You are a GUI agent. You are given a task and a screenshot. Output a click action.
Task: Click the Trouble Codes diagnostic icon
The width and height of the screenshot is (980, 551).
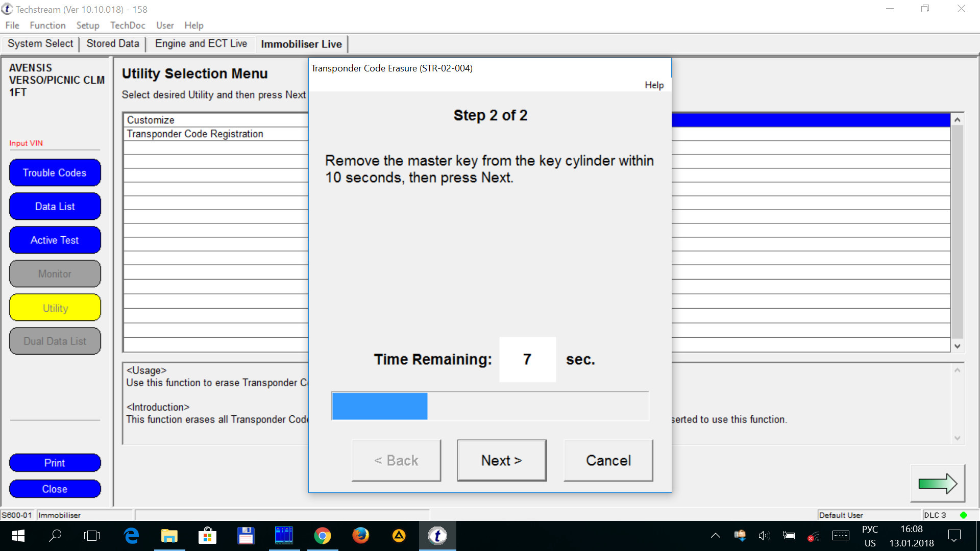click(x=54, y=172)
